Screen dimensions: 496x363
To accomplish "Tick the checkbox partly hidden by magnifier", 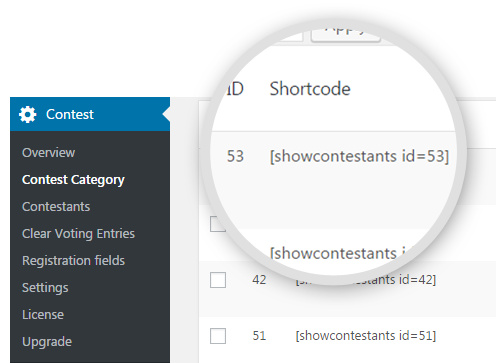I will (x=217, y=224).
